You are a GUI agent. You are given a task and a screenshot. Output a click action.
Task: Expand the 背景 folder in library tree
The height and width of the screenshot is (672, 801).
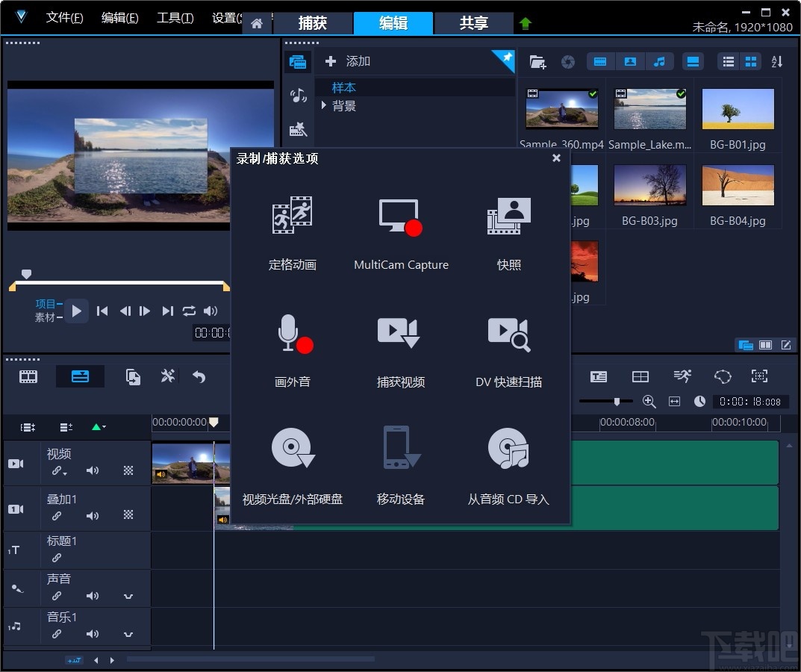pos(324,106)
